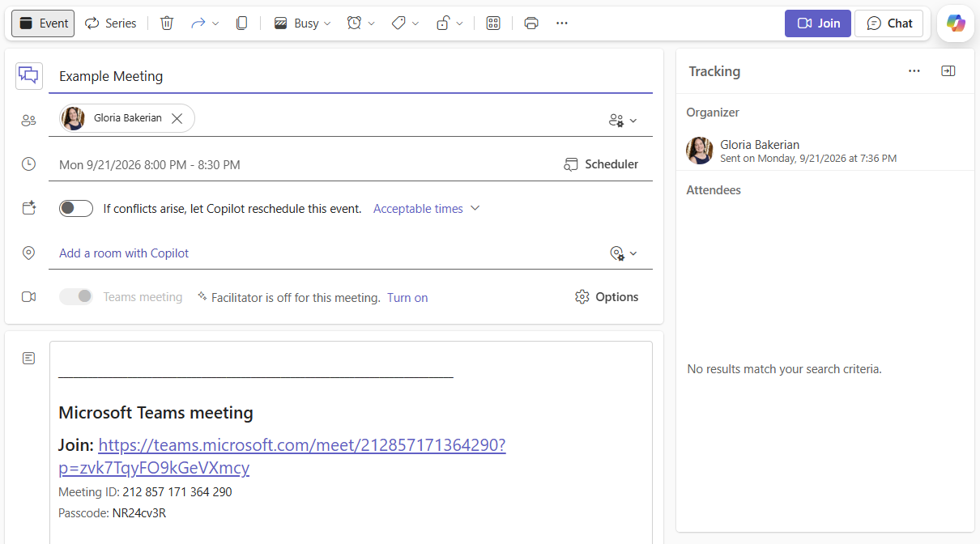This screenshot has width=980, height=544.
Task: Click the Copilot reschedule calendar icon
Action: point(29,209)
